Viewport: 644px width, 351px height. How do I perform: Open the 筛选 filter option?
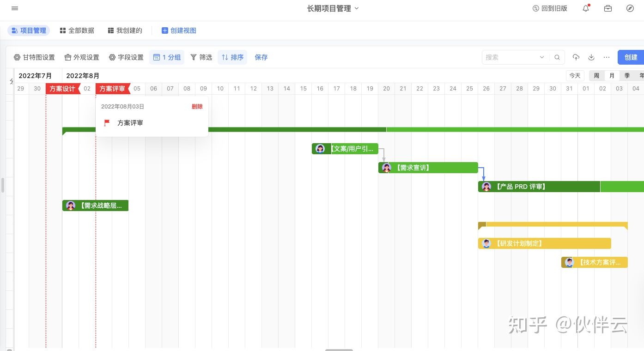[x=201, y=57]
